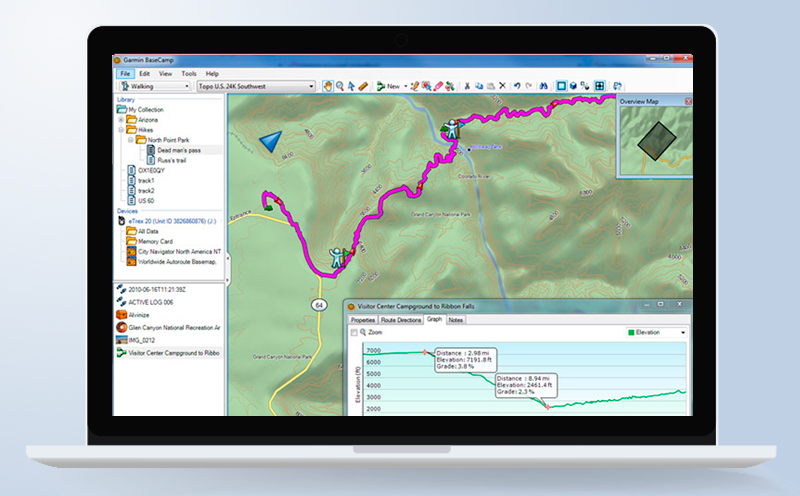Open the Tools menu
This screenshot has height=496, width=800.
(x=189, y=73)
